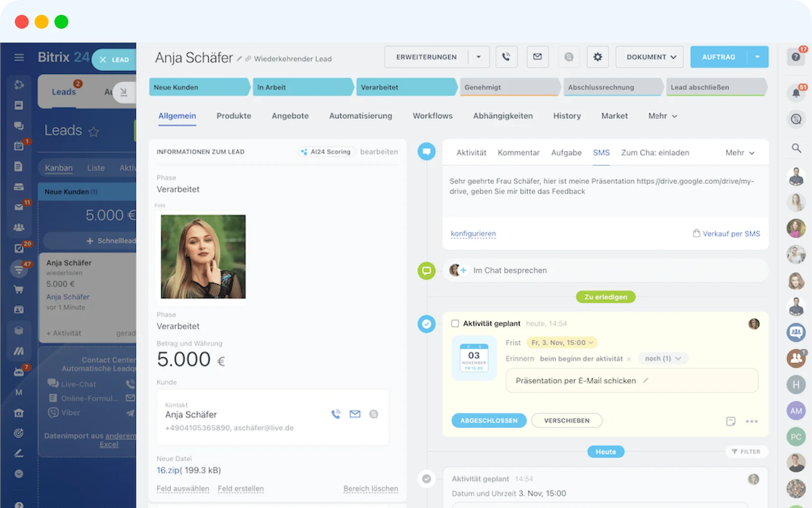Edit the lead name with pencil icon
Screen dimensions: 812x508
(x=239, y=59)
